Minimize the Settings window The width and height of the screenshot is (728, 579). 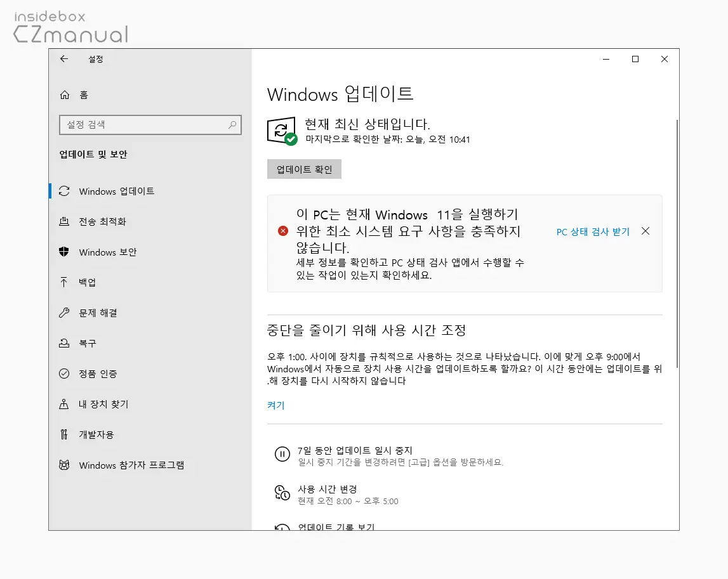[x=606, y=59]
